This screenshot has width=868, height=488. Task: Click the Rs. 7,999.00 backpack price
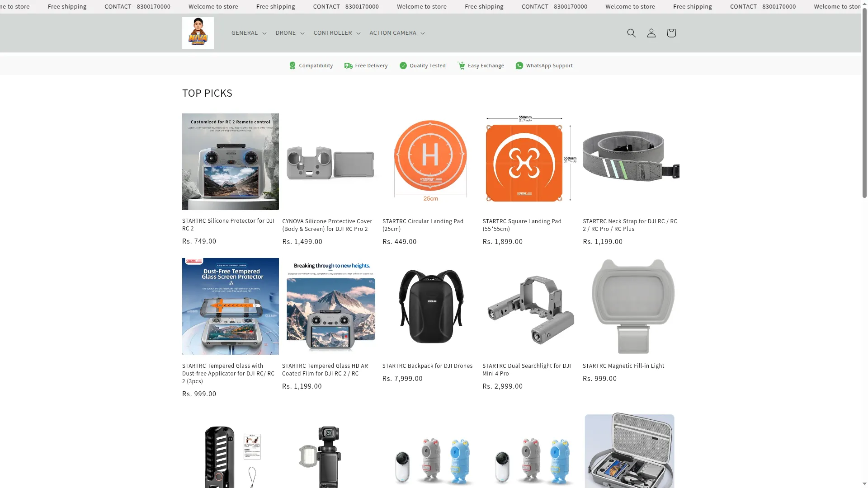click(402, 379)
